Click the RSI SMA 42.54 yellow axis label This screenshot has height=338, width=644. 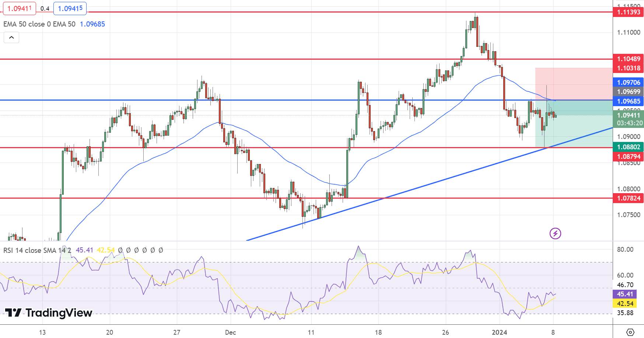click(x=625, y=304)
